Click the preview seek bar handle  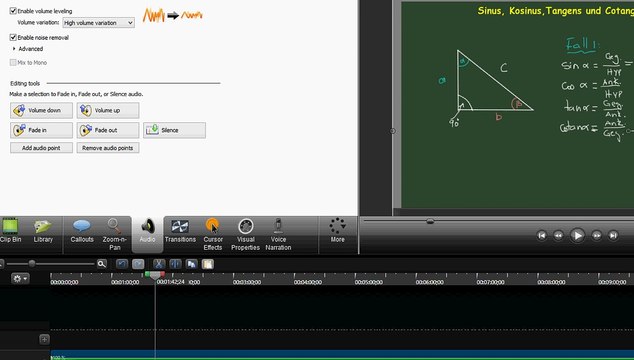pos(430,221)
